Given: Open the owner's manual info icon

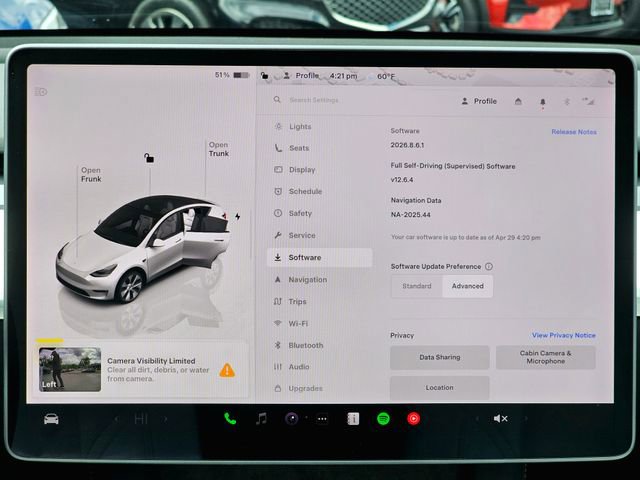Looking at the screenshot, I should (x=353, y=419).
